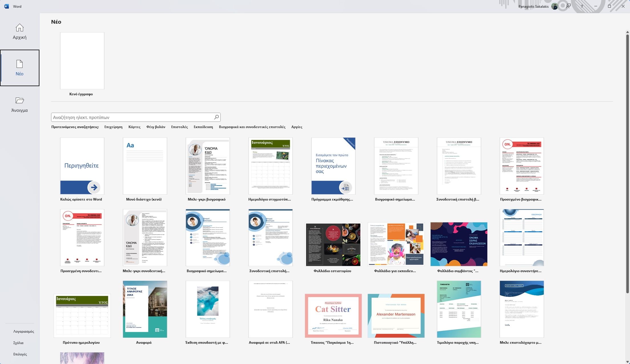Click the Word logo in the title bar

(x=6, y=6)
